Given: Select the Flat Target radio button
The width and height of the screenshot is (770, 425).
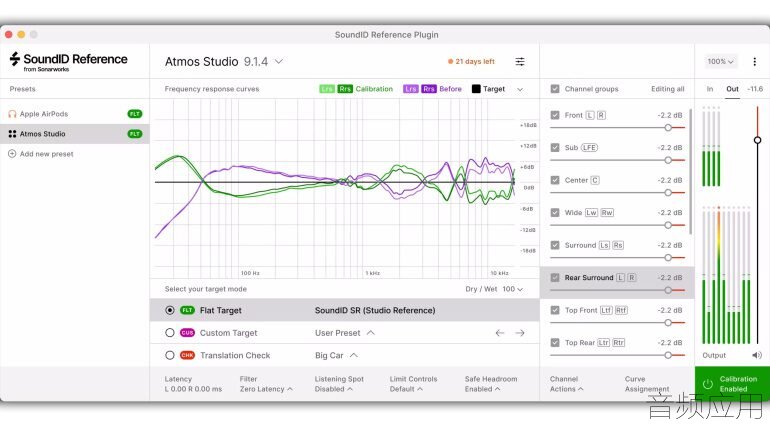Looking at the screenshot, I should click(170, 310).
